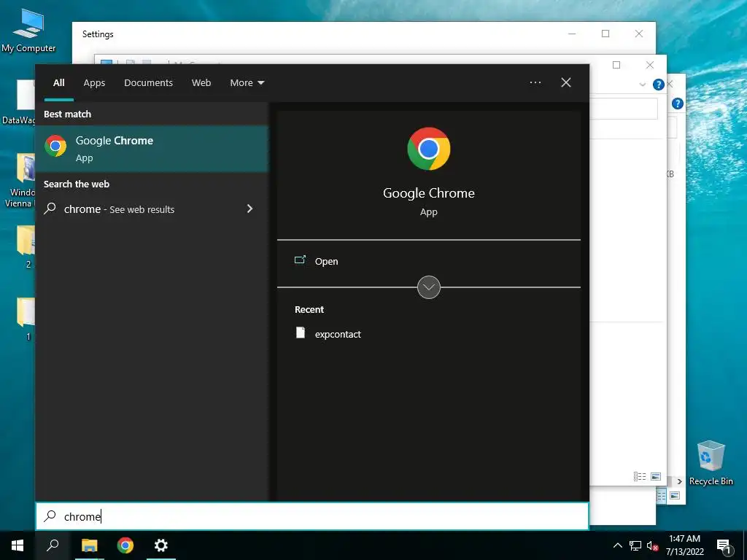Click the taskbar search magnifier icon
The height and width of the screenshot is (560, 747).
(x=53, y=545)
